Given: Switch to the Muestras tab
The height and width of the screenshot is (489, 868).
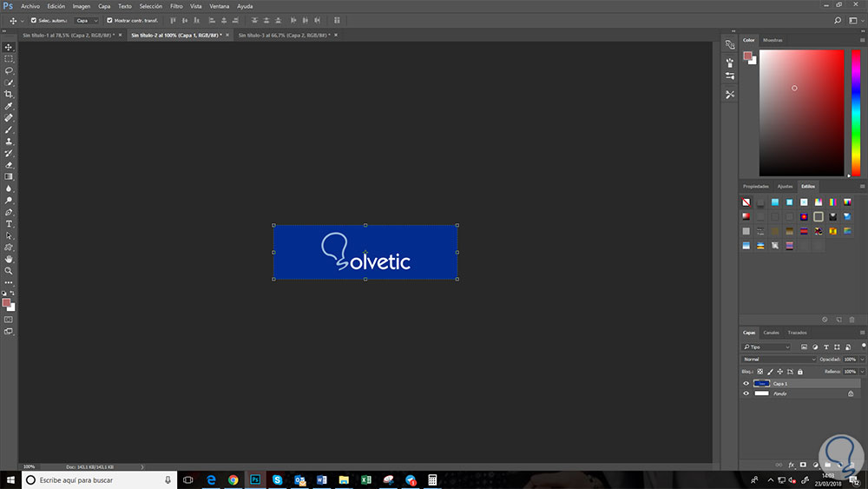Looking at the screenshot, I should point(773,40).
